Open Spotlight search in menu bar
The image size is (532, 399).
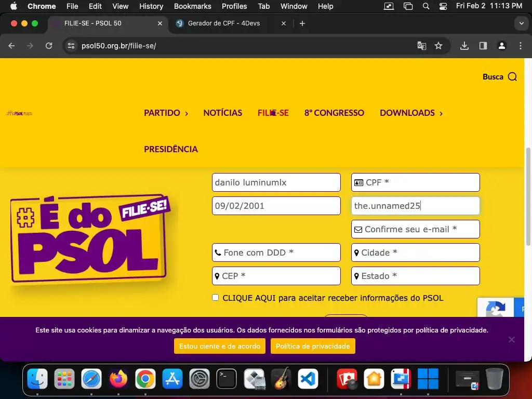[x=426, y=6]
